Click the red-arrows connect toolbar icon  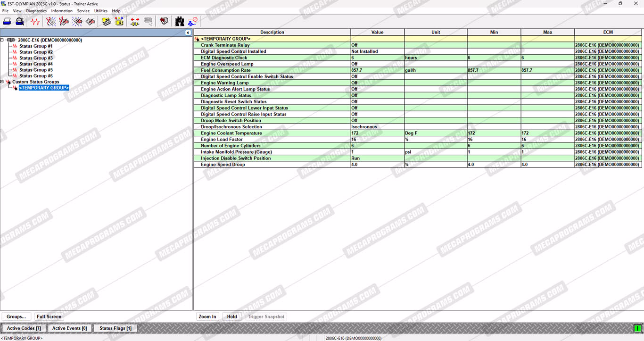[x=135, y=21]
